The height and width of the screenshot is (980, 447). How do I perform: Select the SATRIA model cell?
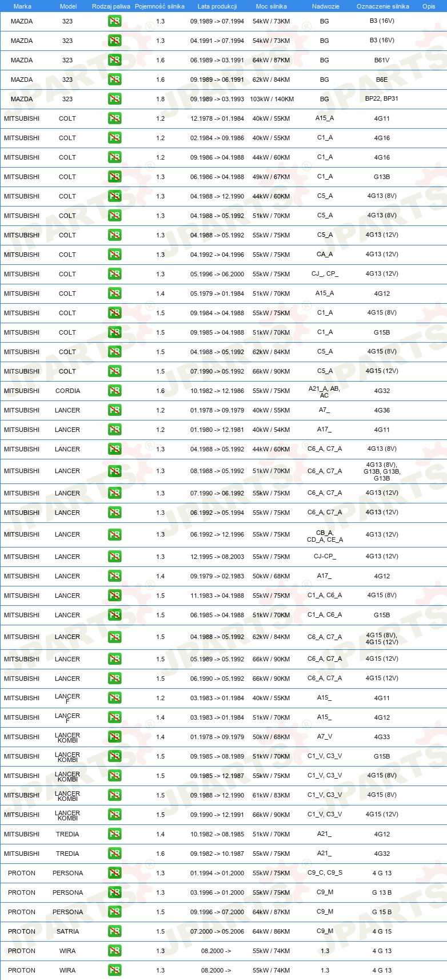(67, 931)
